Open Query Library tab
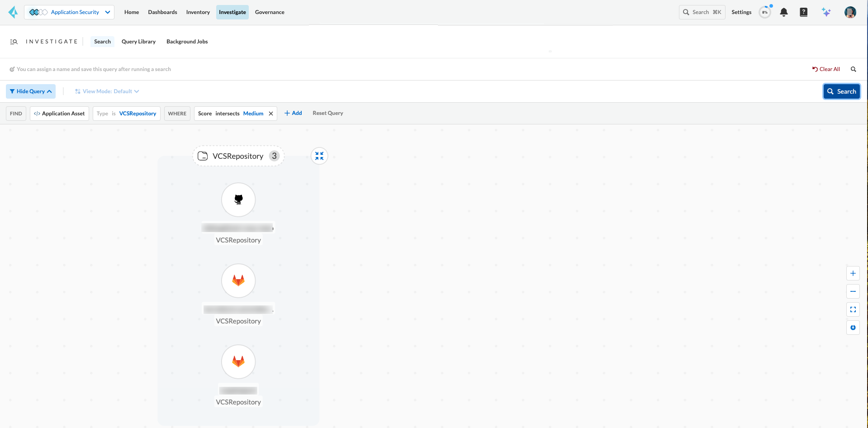This screenshot has height=428, width=868. (138, 42)
